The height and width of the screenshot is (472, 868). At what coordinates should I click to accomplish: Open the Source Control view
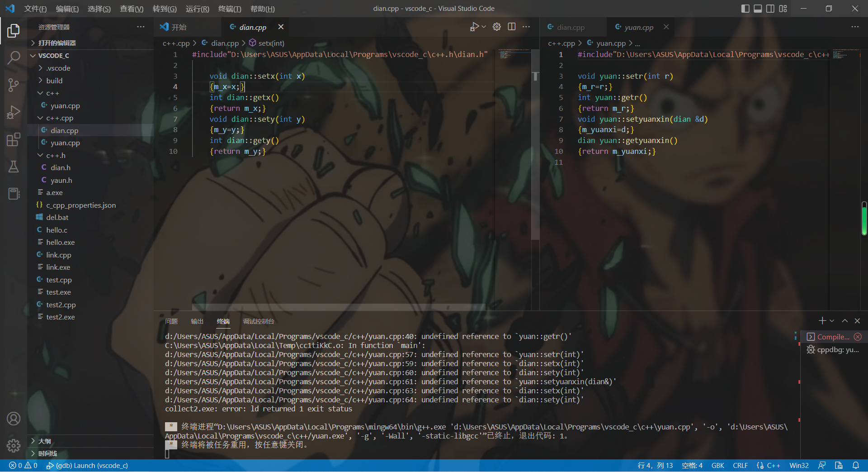pyautogui.click(x=14, y=85)
